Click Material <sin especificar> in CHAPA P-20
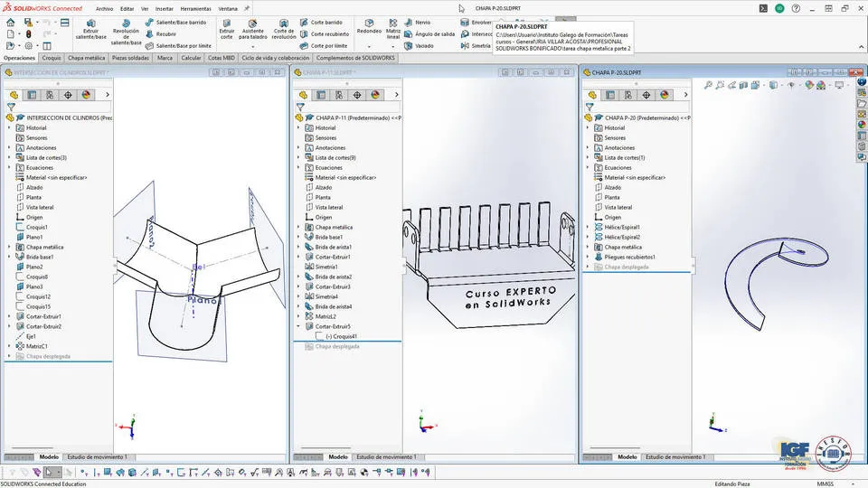868x488 pixels. click(x=635, y=178)
